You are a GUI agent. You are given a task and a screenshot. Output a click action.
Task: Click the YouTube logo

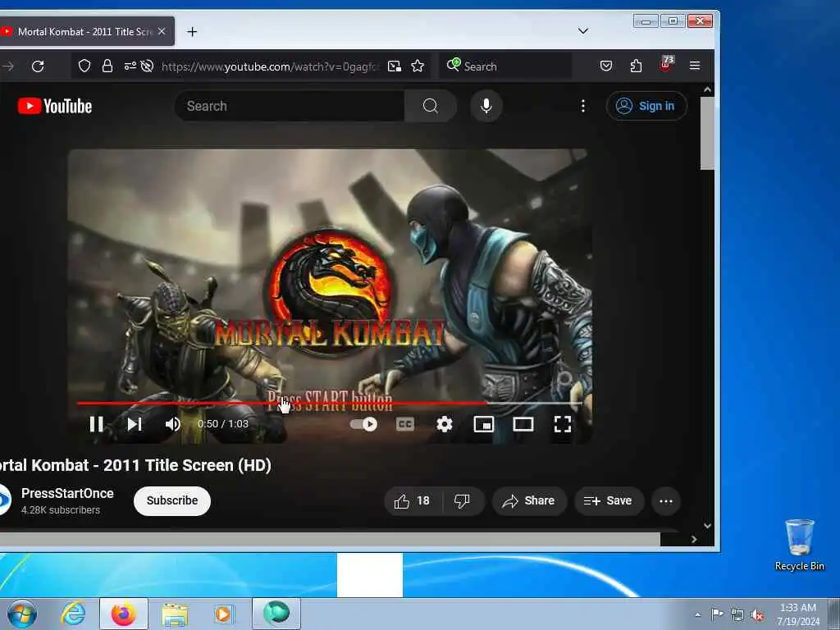coord(55,106)
